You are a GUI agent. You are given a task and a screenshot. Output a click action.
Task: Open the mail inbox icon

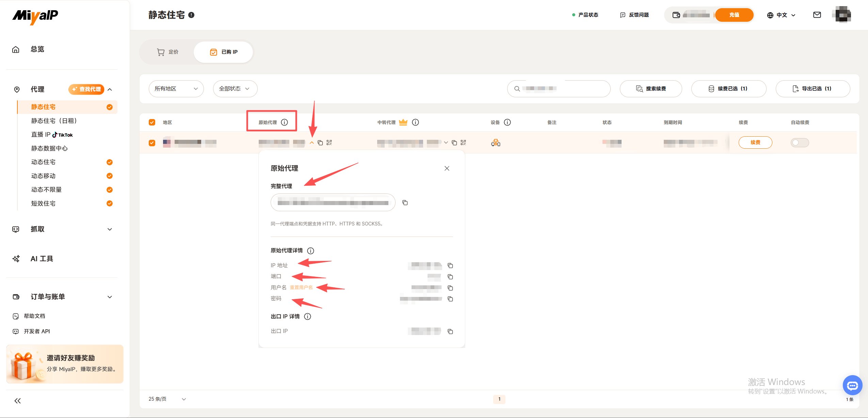(x=817, y=15)
